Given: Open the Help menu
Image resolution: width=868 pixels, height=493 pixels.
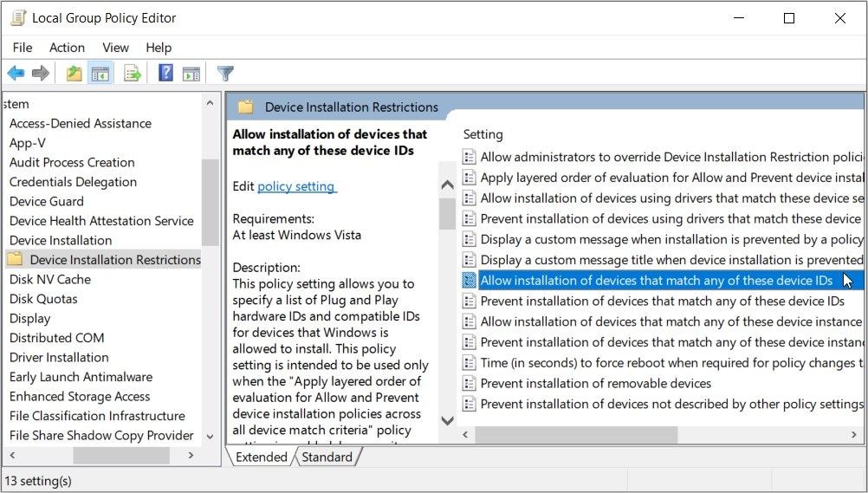Looking at the screenshot, I should [159, 48].
